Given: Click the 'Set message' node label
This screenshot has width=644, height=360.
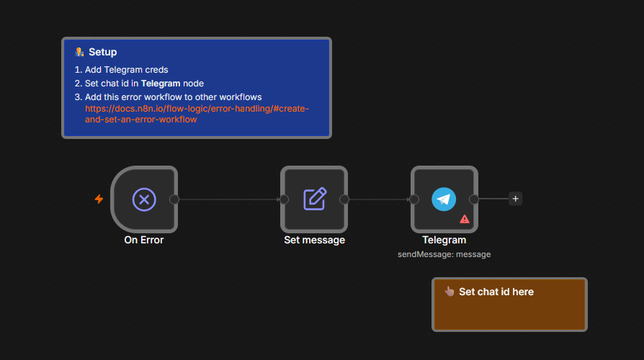Looking at the screenshot, I should click(x=314, y=240).
